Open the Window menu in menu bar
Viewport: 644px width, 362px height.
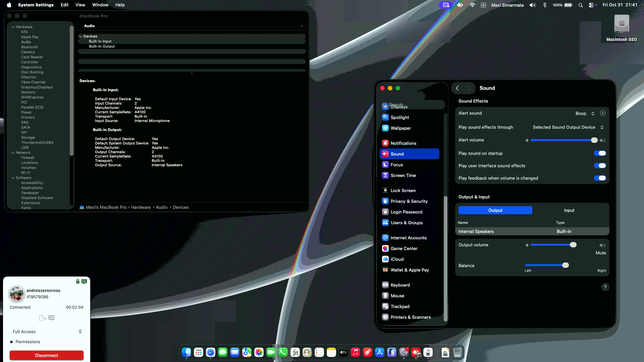click(100, 5)
